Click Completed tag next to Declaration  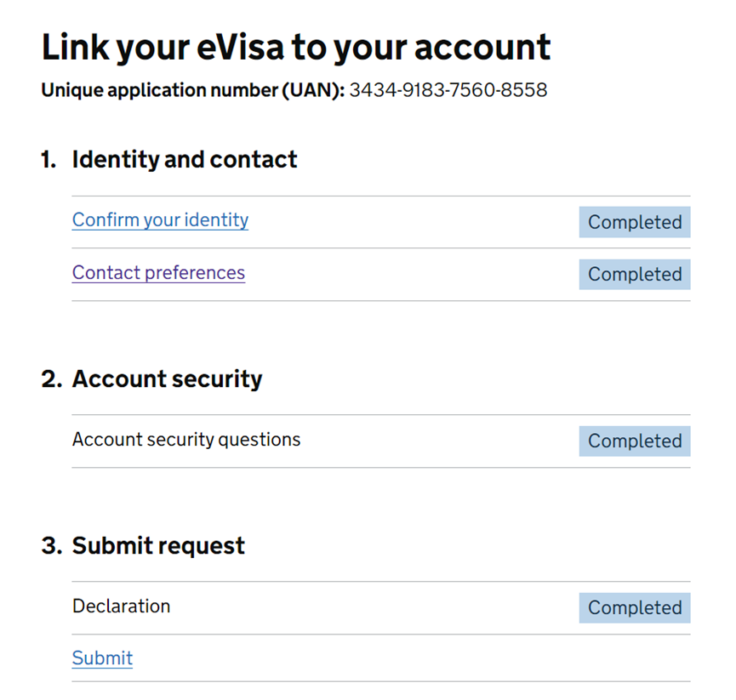[635, 608]
